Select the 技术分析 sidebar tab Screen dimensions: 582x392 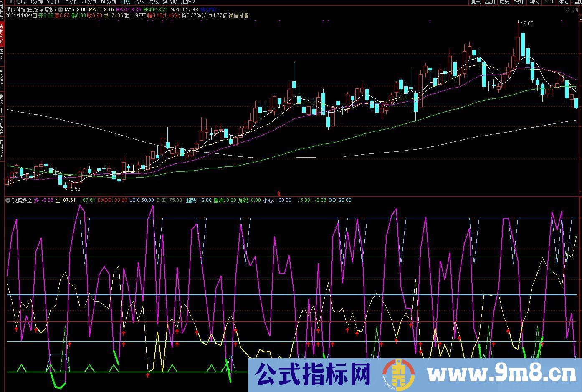pyautogui.click(x=2, y=34)
